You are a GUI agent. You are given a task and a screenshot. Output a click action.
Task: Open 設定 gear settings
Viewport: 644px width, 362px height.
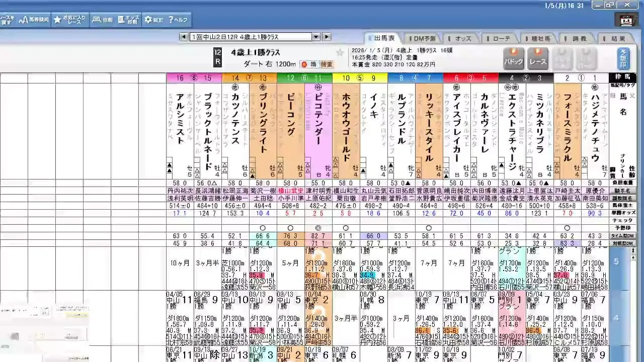point(153,20)
